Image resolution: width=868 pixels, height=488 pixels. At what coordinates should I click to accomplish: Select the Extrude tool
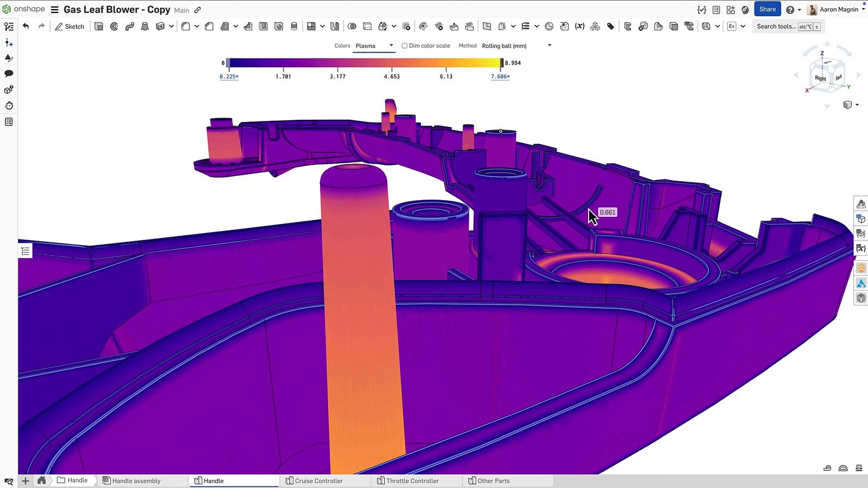(x=99, y=26)
